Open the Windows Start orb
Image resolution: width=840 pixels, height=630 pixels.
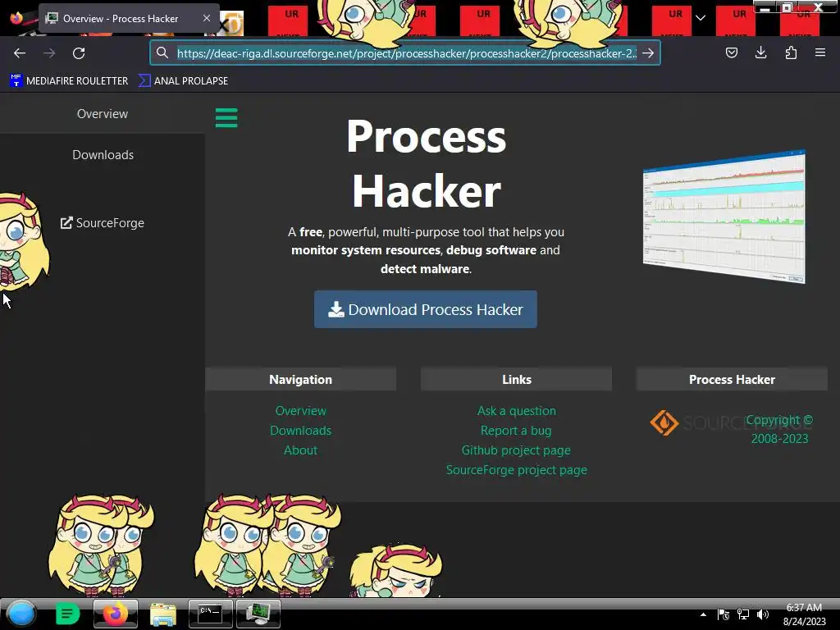tap(21, 614)
